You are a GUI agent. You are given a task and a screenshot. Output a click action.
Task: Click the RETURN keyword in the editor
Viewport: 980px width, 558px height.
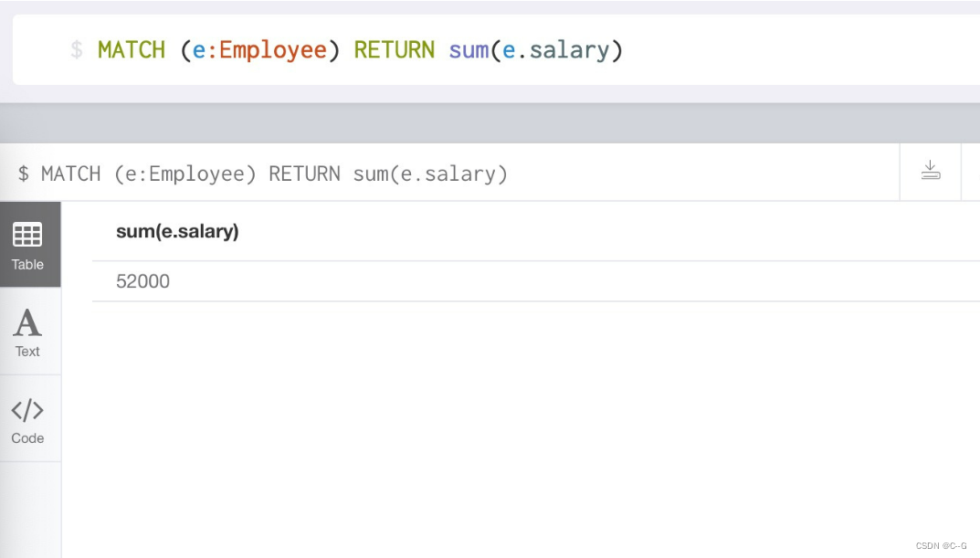(x=395, y=50)
